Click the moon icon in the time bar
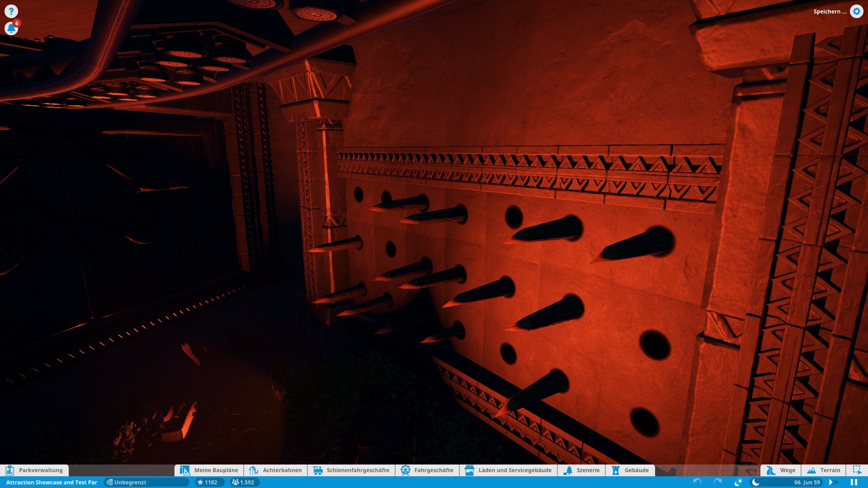The image size is (868, 488). point(755,482)
